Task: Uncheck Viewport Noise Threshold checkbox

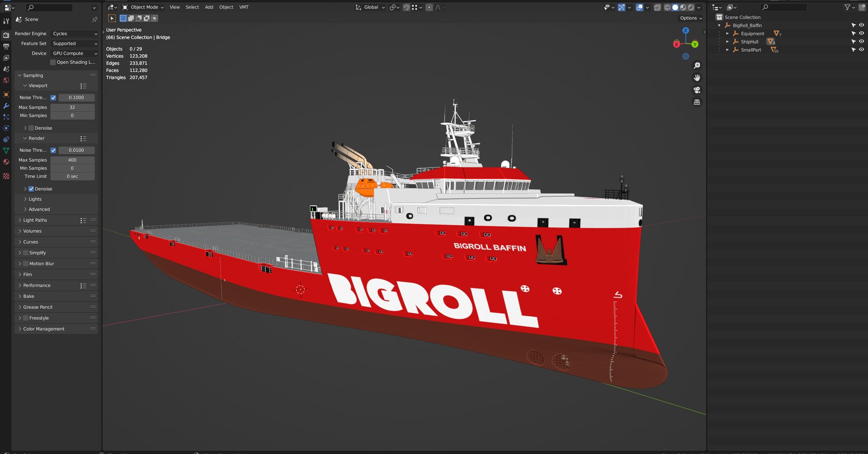Action: tap(53, 98)
